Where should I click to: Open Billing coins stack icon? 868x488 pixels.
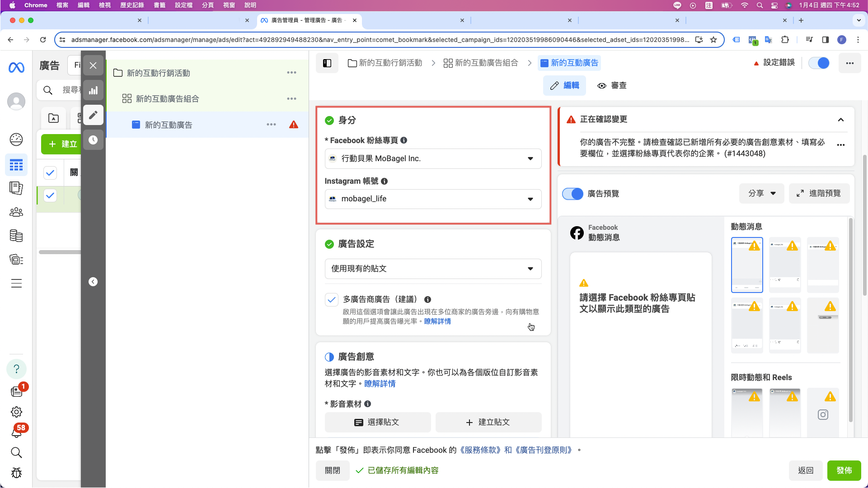pos(16,236)
